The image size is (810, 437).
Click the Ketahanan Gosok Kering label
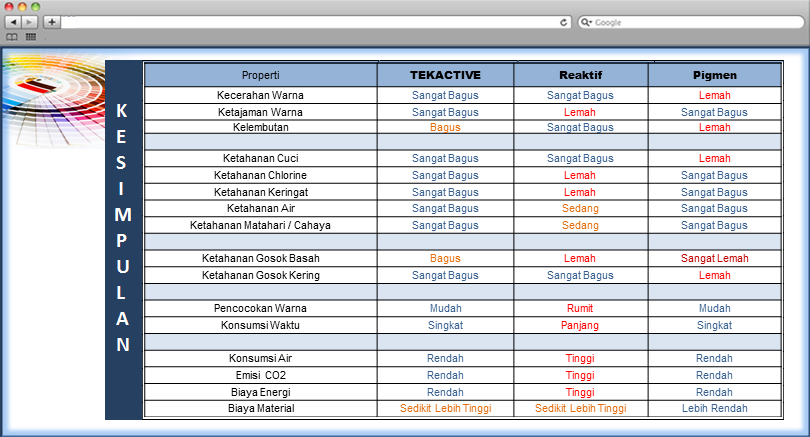click(261, 275)
